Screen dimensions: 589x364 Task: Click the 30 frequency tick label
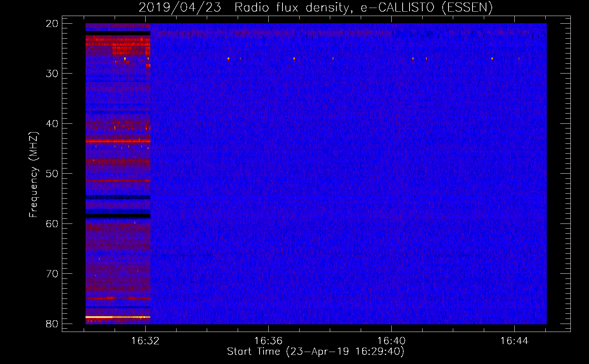(52, 74)
